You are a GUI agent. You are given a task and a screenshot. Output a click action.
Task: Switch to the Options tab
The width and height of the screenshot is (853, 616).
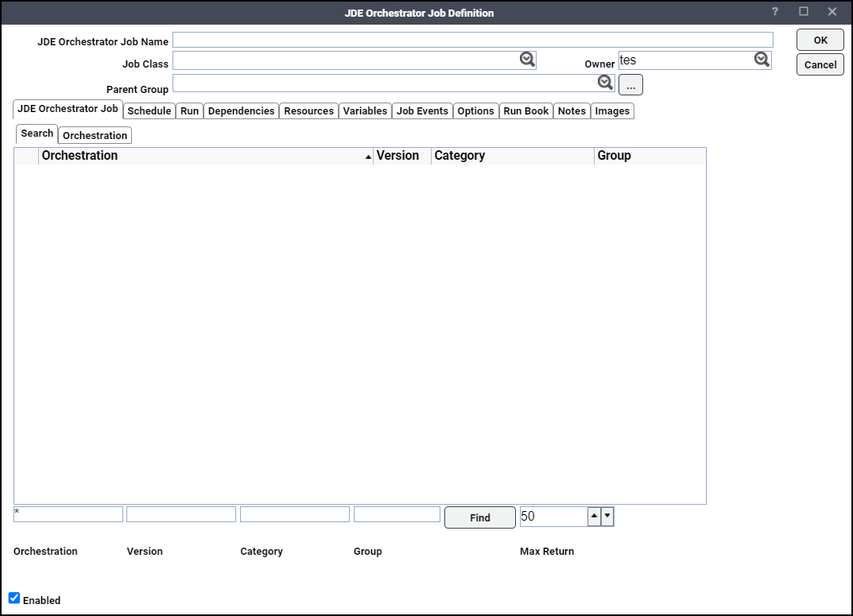475,111
